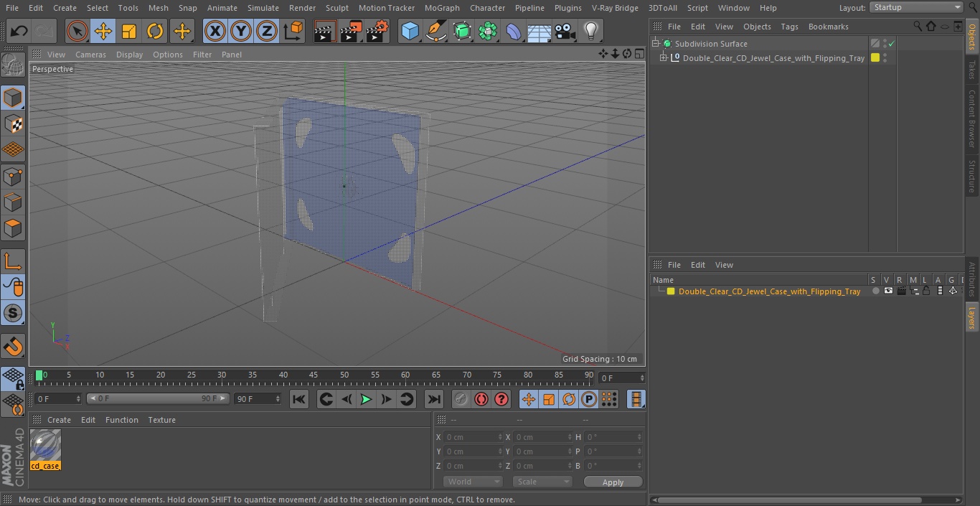Open Edit Render Settings
Image resolution: width=980 pixels, height=506 pixels.
(x=377, y=31)
